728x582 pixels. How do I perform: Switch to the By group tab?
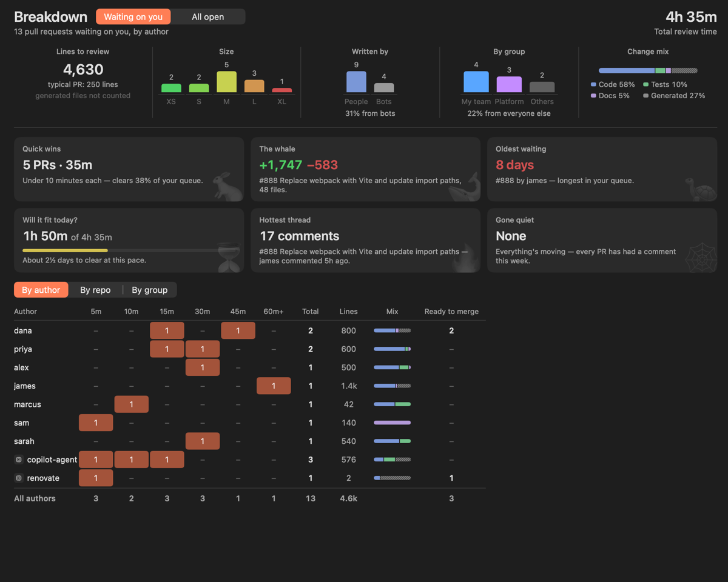click(x=150, y=290)
